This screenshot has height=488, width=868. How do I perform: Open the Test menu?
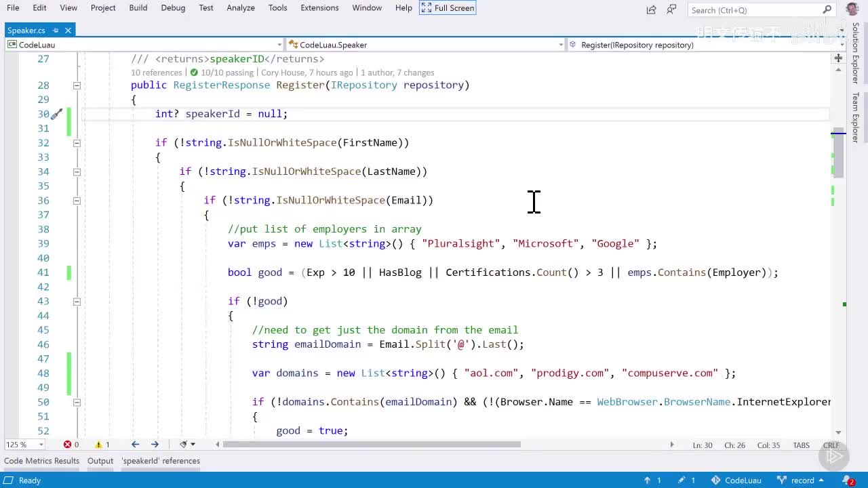tap(206, 7)
